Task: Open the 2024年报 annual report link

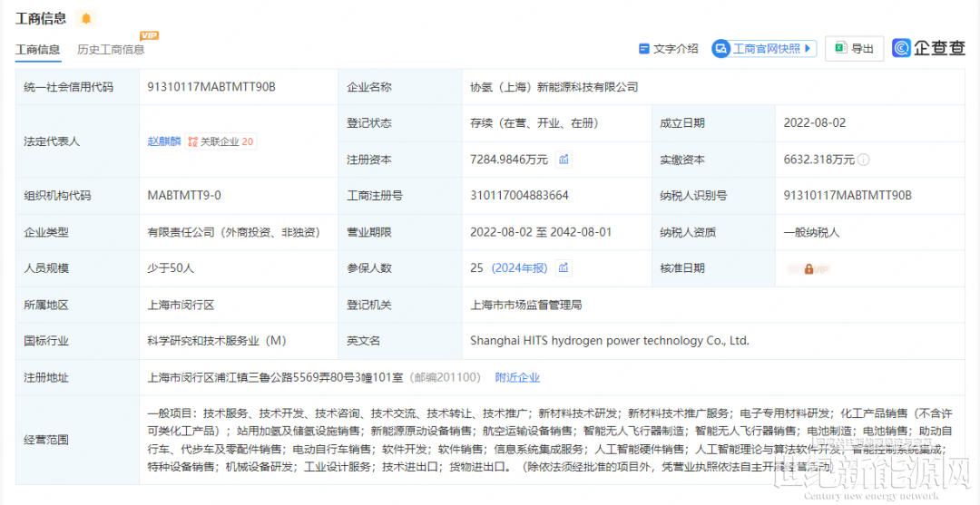Action: (x=520, y=267)
